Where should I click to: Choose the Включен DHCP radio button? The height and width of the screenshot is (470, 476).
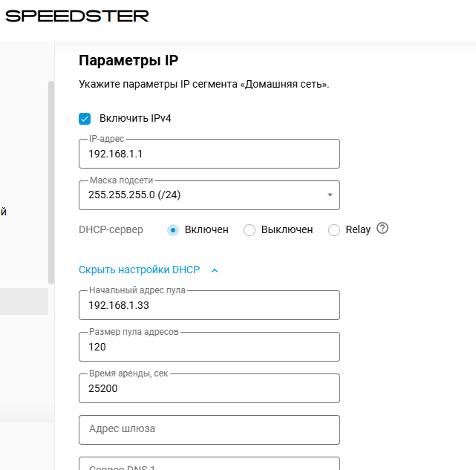tap(173, 230)
